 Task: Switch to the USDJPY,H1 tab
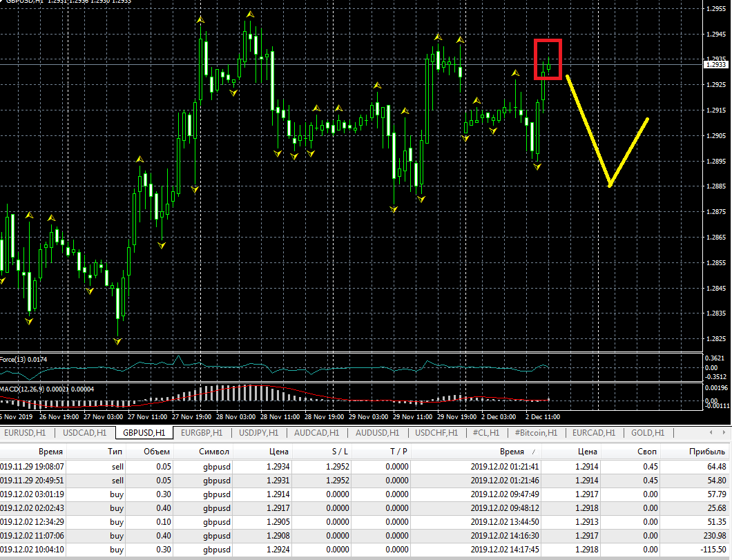click(x=259, y=433)
